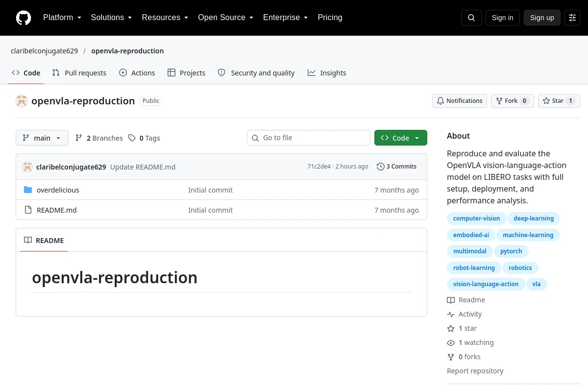
Task: Open the README.md file
Action: coord(57,210)
